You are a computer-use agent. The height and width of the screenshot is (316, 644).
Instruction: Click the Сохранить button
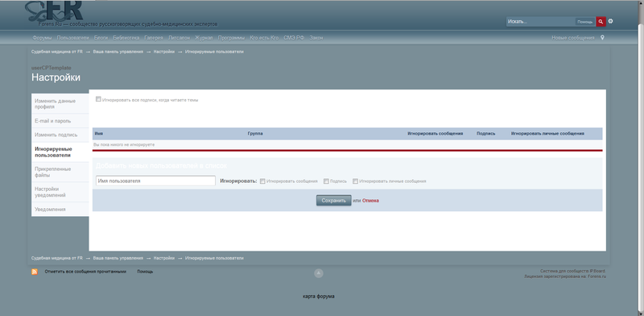pos(333,201)
